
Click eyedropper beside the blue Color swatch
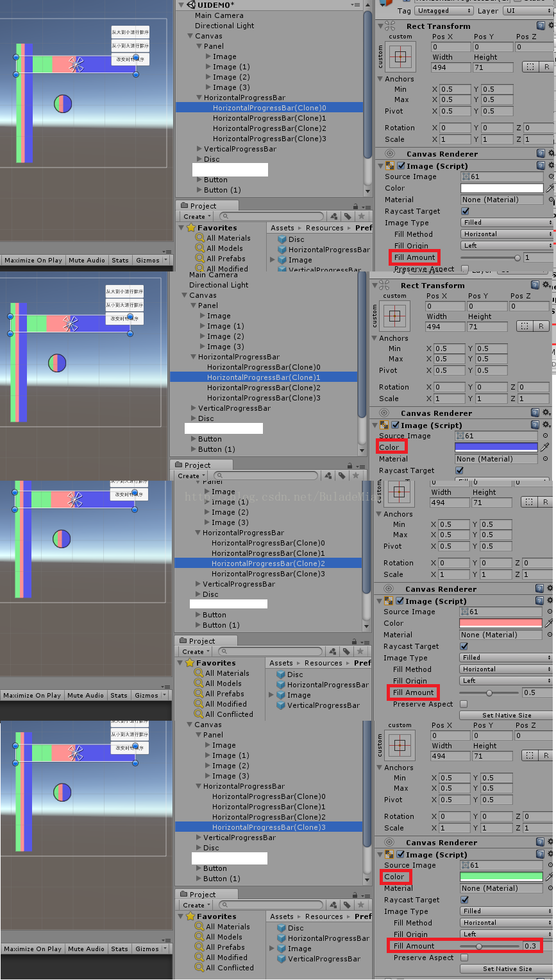pos(544,447)
